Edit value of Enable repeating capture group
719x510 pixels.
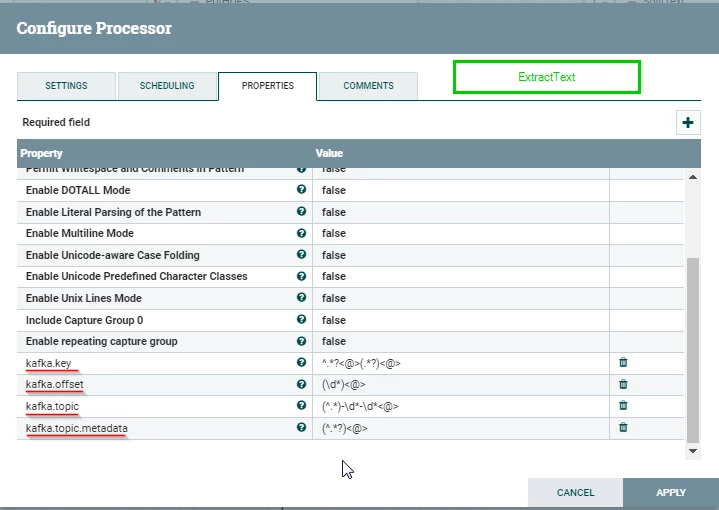461,342
